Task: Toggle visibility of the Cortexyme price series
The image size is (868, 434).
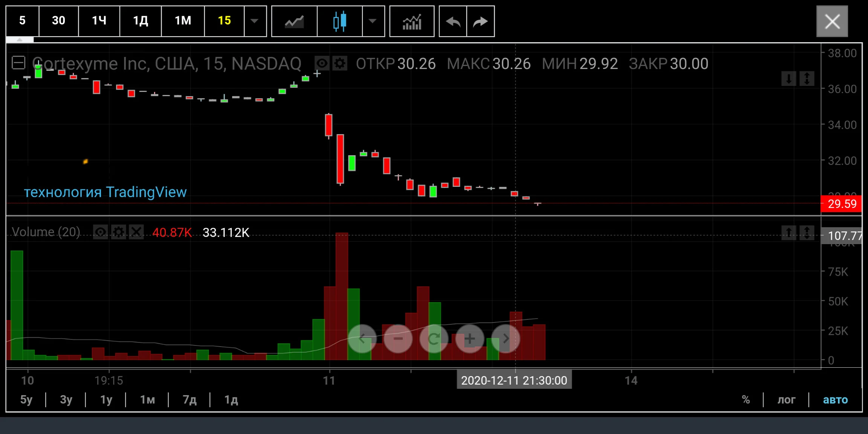Action: click(x=322, y=63)
